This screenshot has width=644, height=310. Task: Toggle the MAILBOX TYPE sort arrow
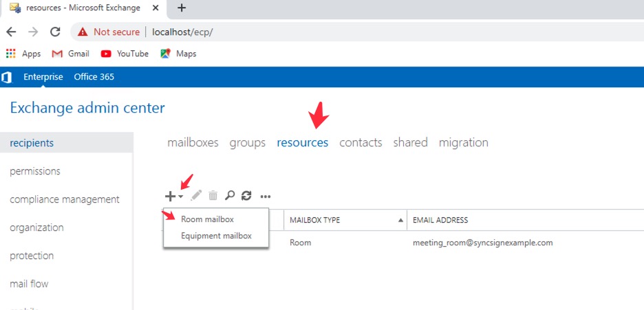400,220
